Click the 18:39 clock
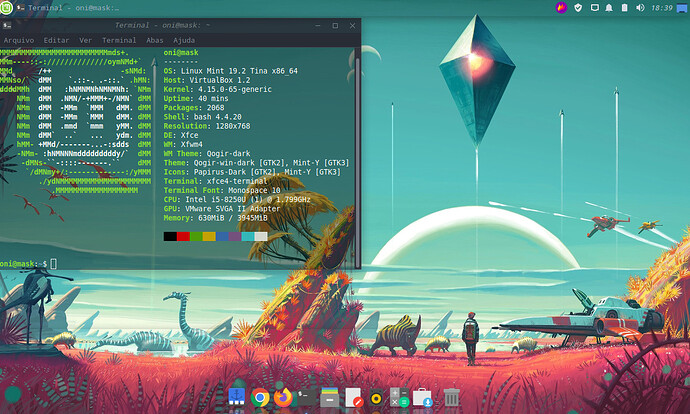 661,8
